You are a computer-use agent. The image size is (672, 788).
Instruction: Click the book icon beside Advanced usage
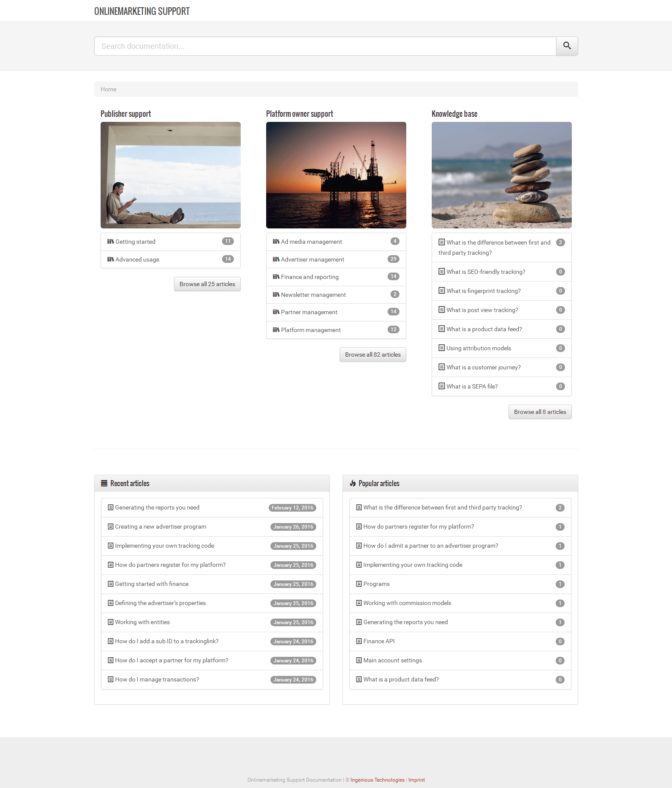[x=110, y=259]
